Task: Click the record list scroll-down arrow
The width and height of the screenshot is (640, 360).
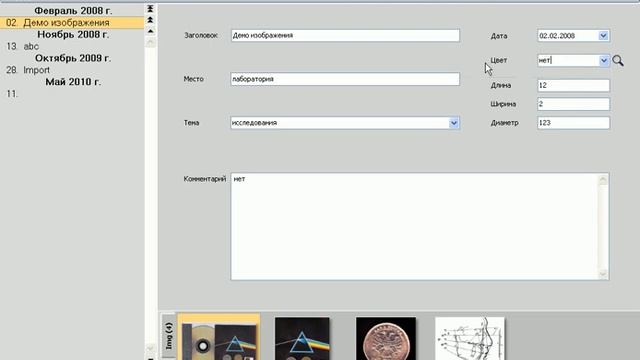Action: 150,348
